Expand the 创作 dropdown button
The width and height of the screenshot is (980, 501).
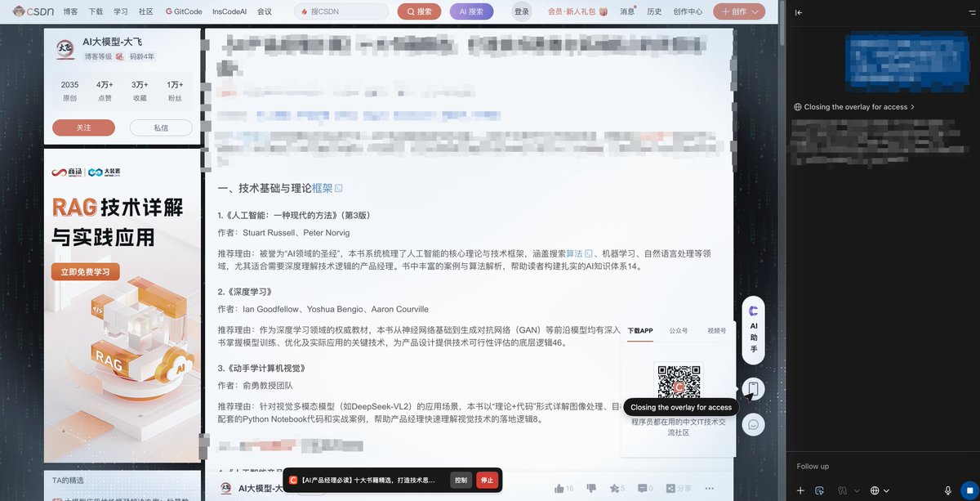[x=739, y=11]
